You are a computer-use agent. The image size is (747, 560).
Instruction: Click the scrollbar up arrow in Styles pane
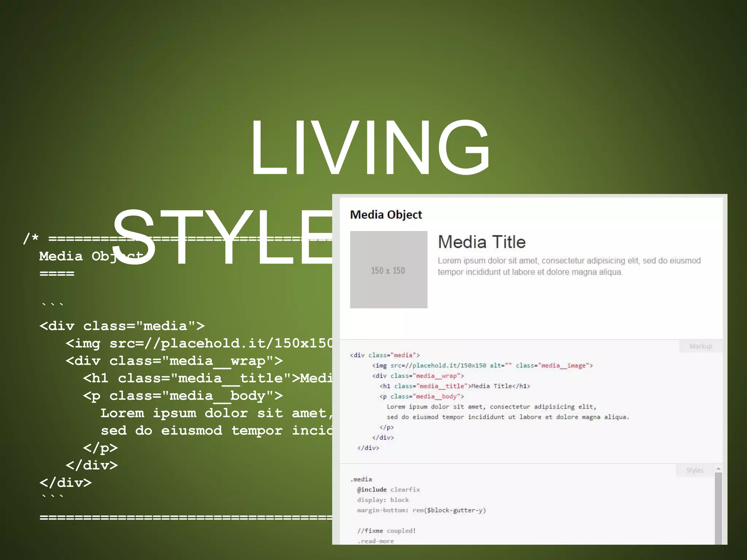[718, 468]
